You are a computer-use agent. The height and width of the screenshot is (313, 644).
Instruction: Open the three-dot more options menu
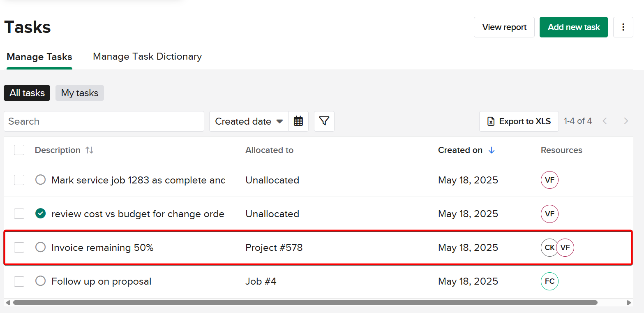pyautogui.click(x=623, y=27)
